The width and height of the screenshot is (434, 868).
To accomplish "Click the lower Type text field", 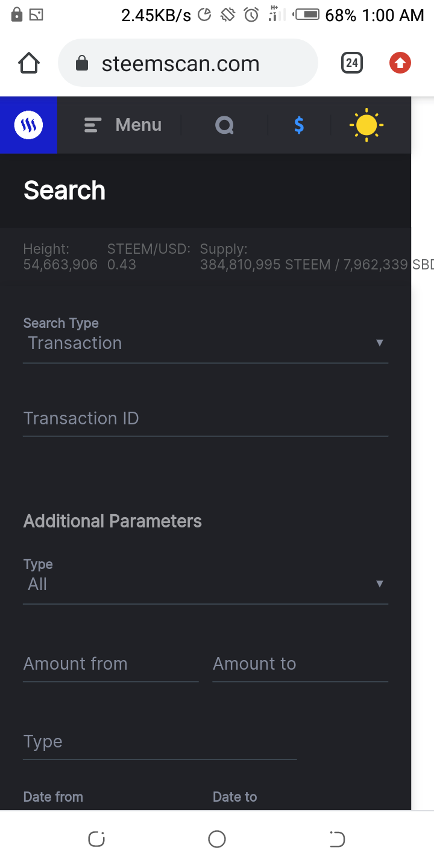I will tap(160, 742).
